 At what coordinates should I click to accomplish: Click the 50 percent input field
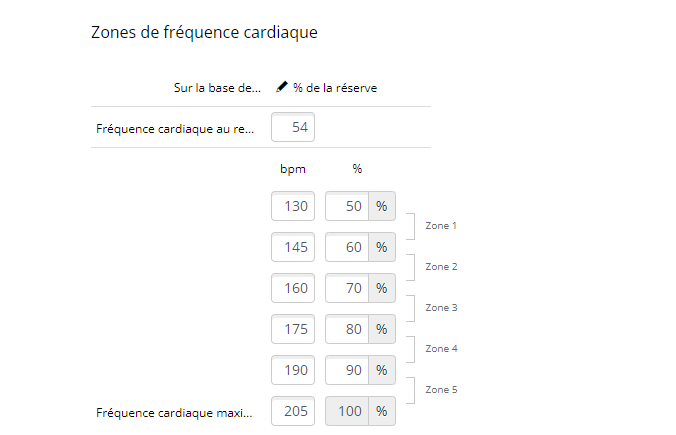(348, 206)
